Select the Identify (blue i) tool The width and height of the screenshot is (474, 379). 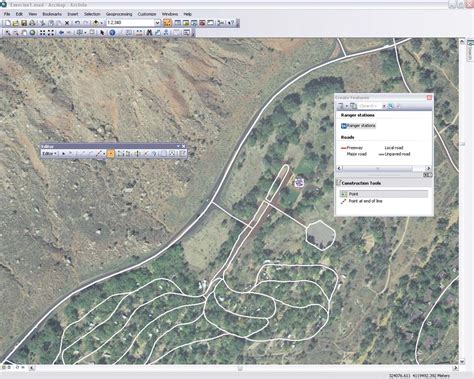coord(112,33)
